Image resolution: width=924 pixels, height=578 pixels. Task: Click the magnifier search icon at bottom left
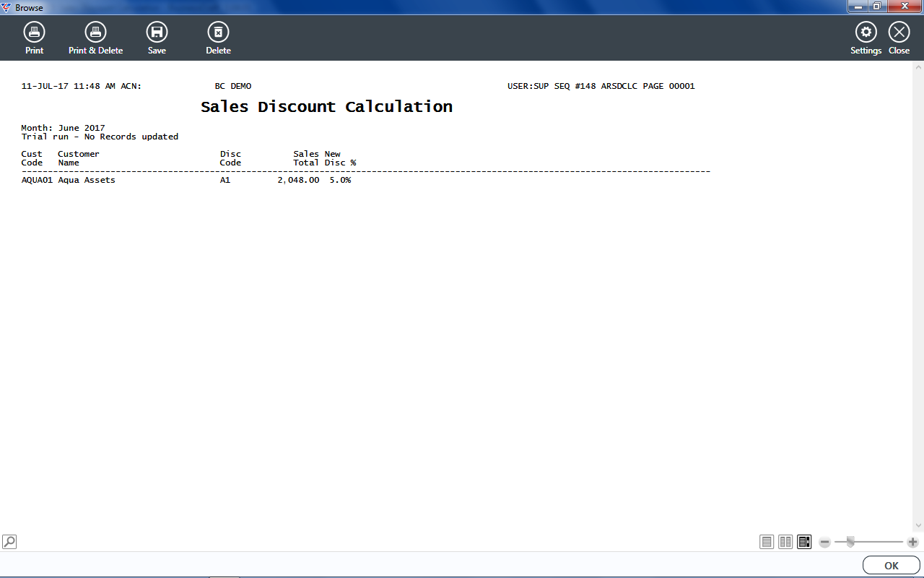[x=9, y=541]
